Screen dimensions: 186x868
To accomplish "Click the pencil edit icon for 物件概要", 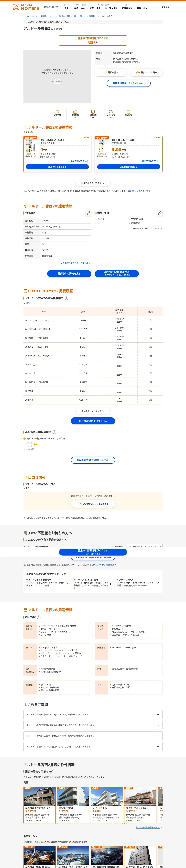I will point(89,213).
